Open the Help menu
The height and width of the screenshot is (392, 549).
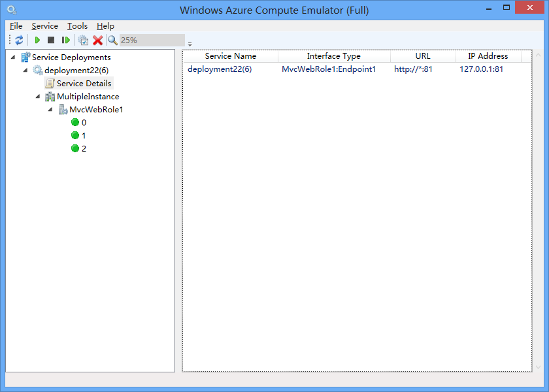point(105,26)
